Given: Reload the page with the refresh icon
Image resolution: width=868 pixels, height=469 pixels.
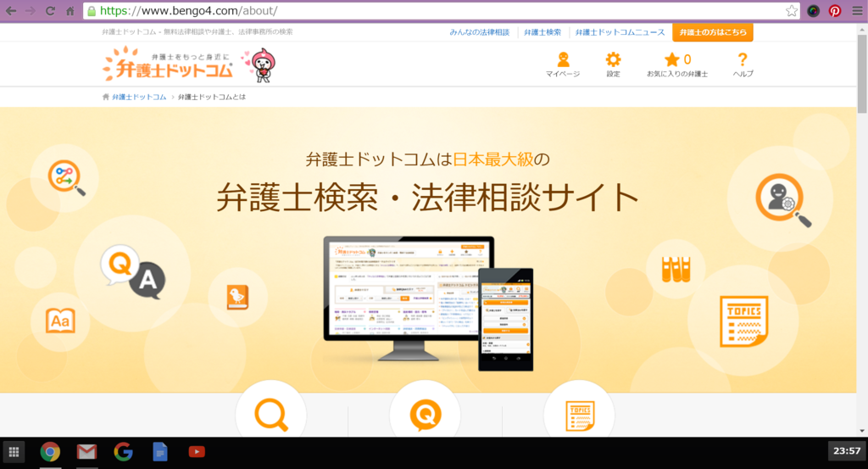Looking at the screenshot, I should click(x=50, y=10).
